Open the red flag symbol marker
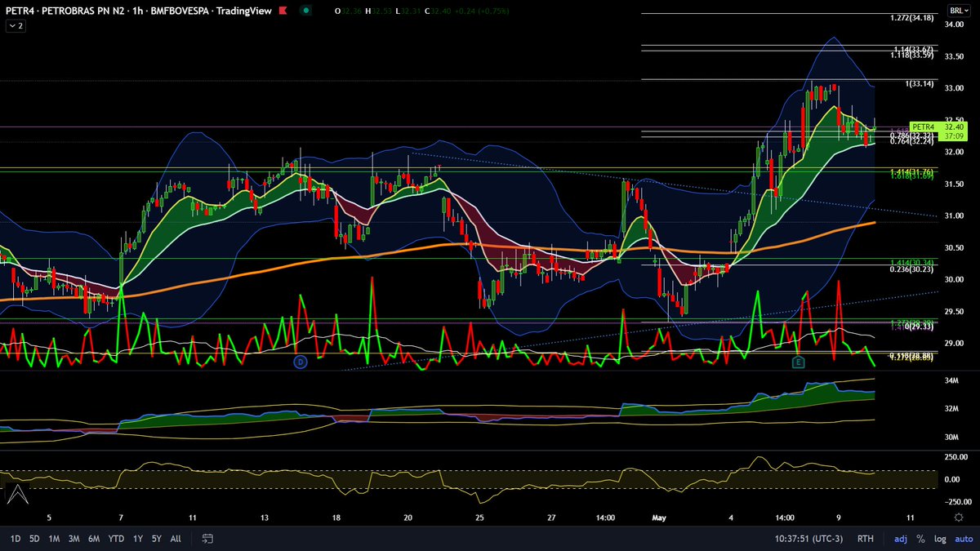980x551 pixels. click(283, 11)
